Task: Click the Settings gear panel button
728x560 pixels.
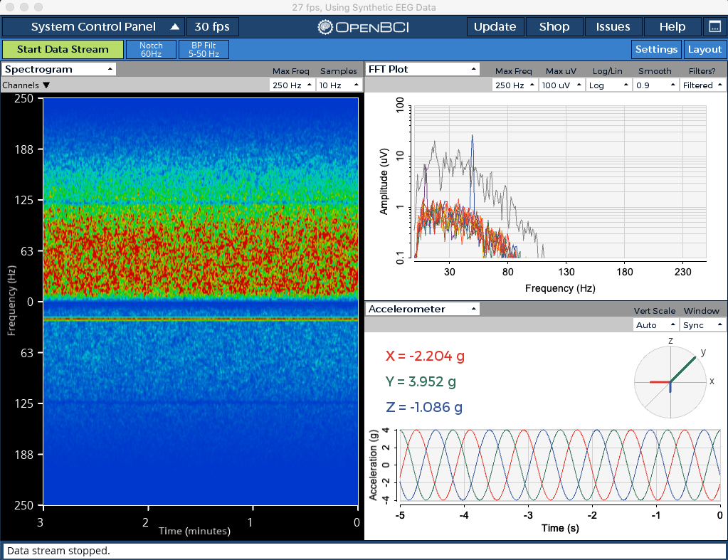Action: [x=656, y=50]
